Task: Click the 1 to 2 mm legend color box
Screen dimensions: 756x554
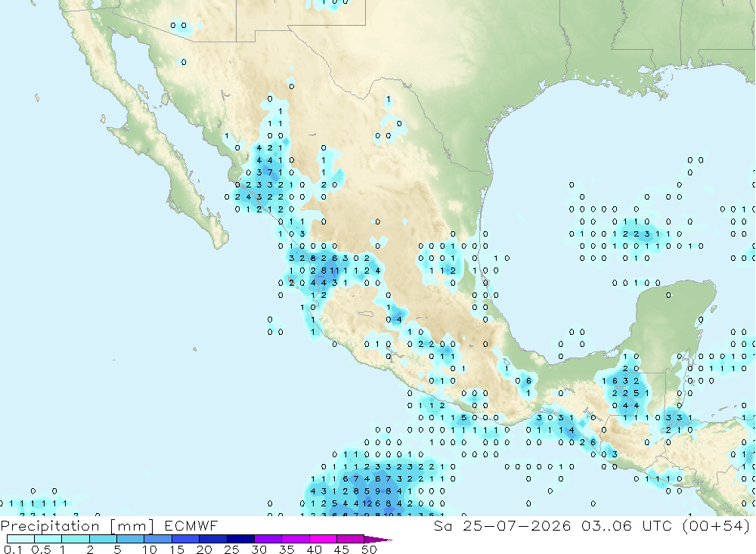Action: click(76, 539)
